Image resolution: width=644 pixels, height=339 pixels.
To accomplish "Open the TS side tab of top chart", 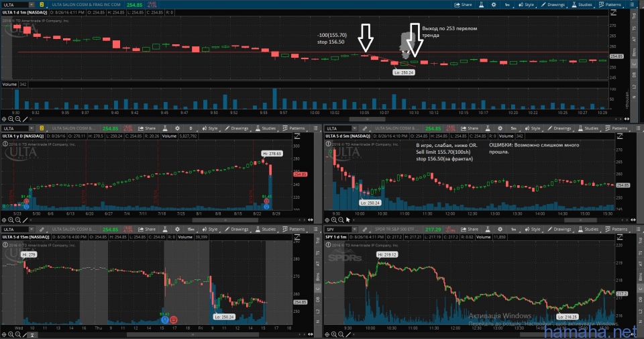I will click(634, 28).
